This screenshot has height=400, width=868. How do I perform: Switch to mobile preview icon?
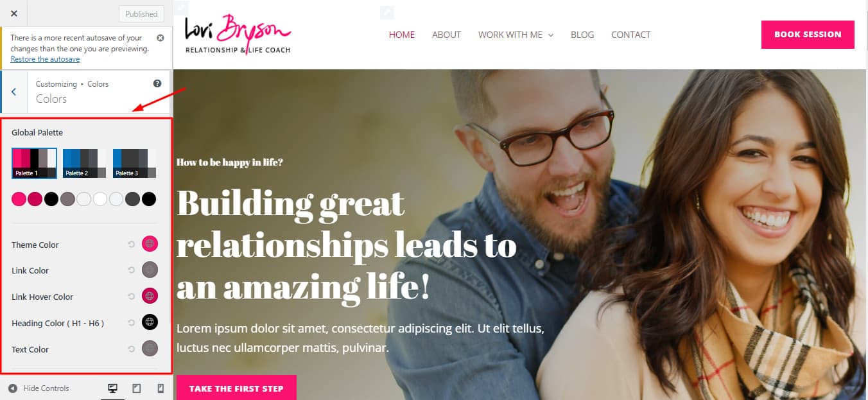click(x=161, y=388)
